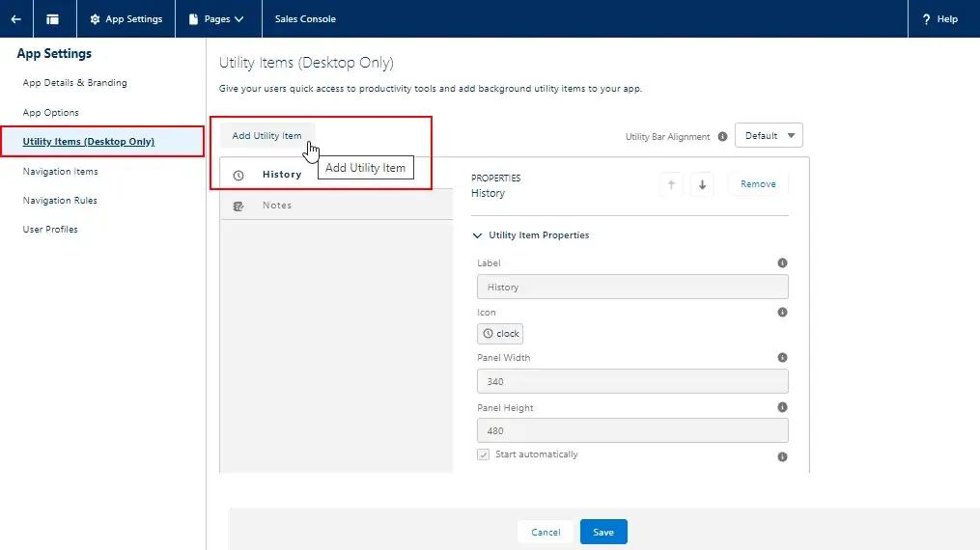Go to User Profiles section
Viewport: 980px width, 550px height.
tap(50, 230)
